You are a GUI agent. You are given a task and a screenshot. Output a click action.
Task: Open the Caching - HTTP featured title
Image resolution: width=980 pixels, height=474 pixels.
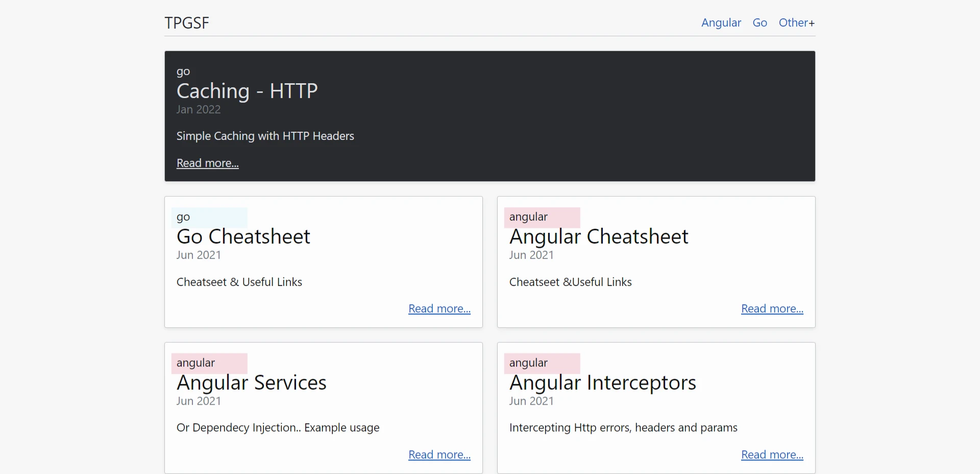[x=247, y=91]
